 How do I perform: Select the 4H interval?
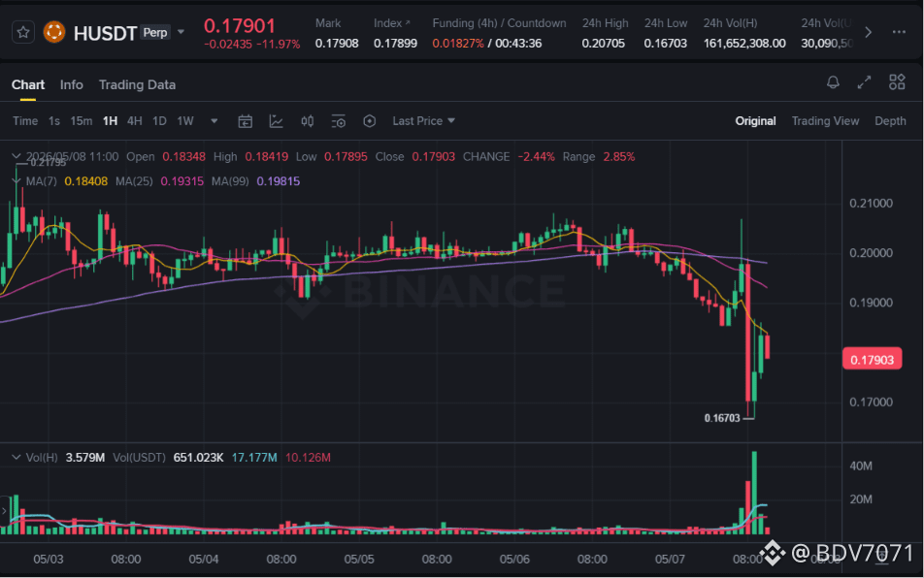point(134,121)
